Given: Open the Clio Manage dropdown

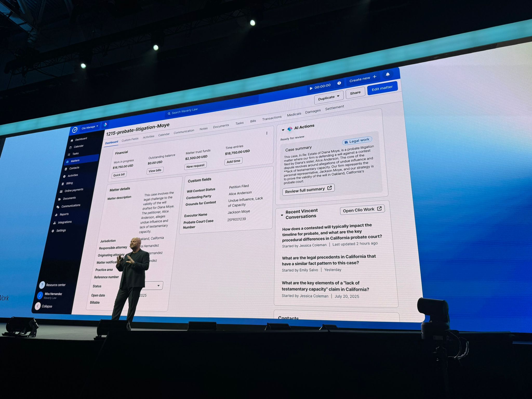Looking at the screenshot, I should tap(90, 127).
